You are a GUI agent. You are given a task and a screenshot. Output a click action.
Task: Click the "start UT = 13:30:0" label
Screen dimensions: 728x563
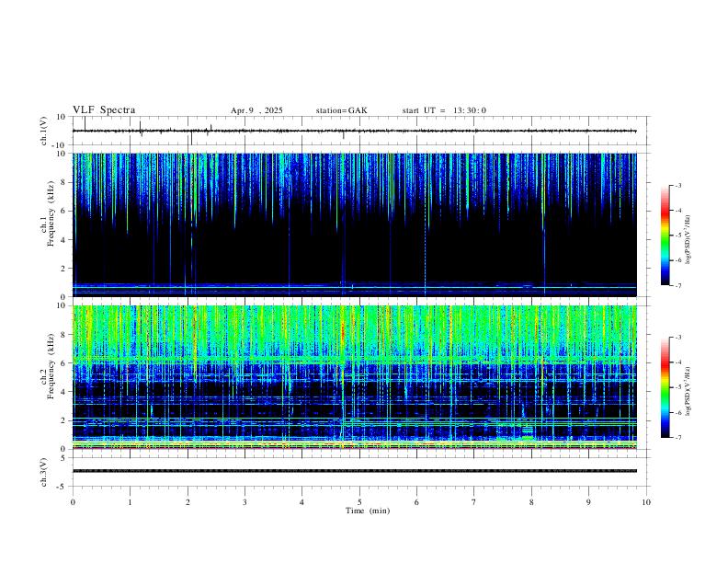pos(444,110)
